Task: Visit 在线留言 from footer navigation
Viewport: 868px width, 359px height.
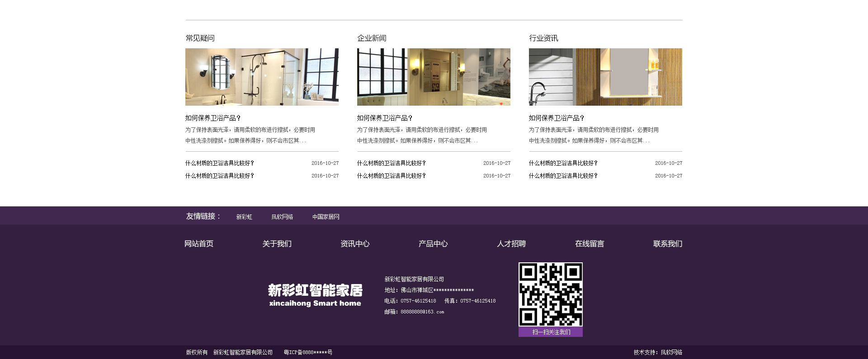Action: (x=590, y=244)
